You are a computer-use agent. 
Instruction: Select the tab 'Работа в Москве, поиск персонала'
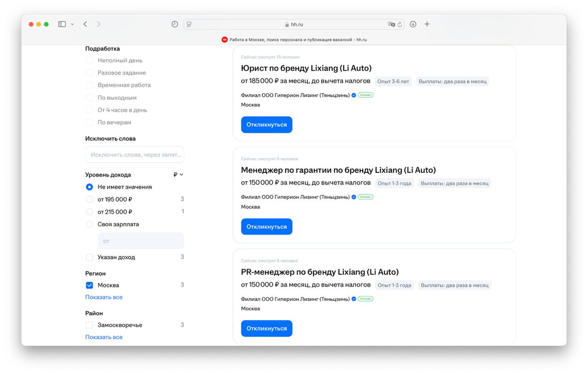[x=294, y=40]
